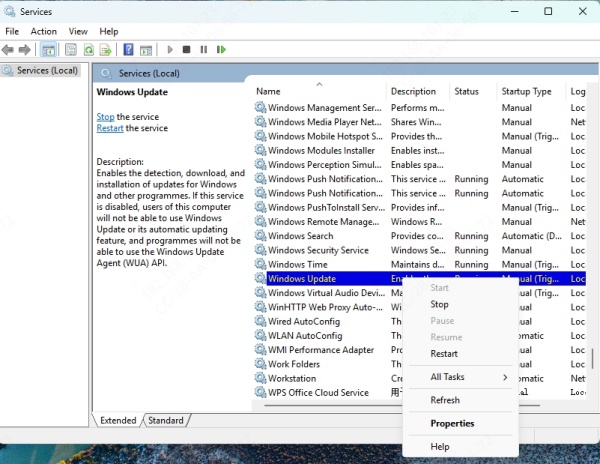Sort by the Description column header

click(418, 91)
